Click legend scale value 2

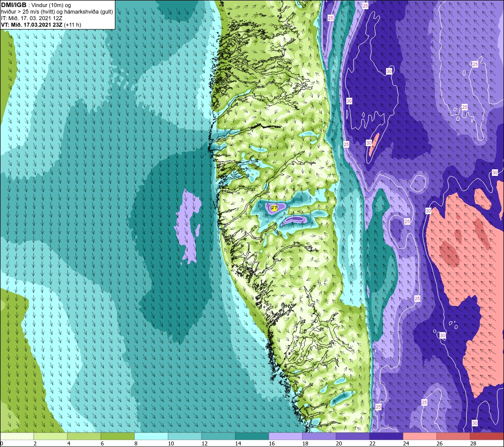click(x=35, y=443)
